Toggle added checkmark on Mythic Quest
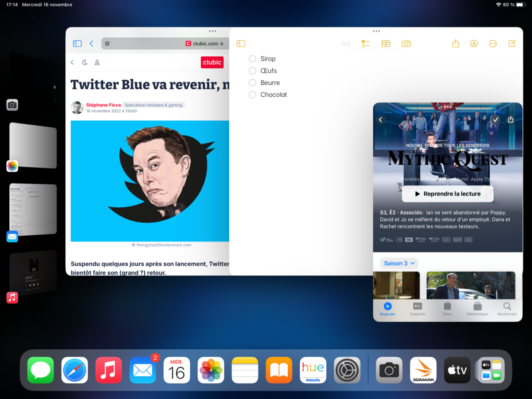The width and height of the screenshot is (532, 399). (x=496, y=119)
